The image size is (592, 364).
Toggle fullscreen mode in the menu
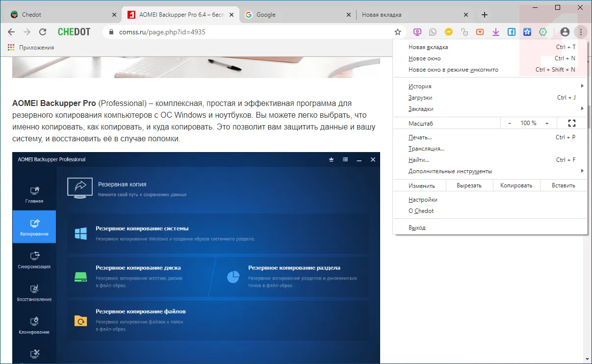coord(571,123)
